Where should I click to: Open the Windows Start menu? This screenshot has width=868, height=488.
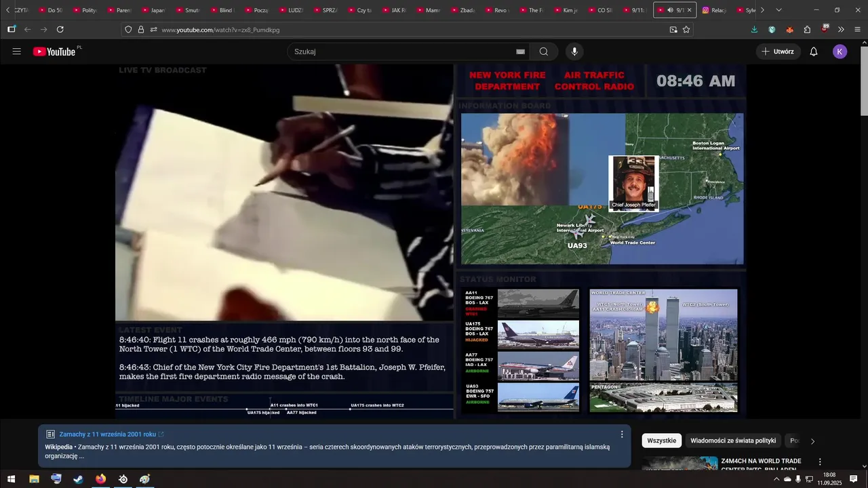pyautogui.click(x=12, y=479)
